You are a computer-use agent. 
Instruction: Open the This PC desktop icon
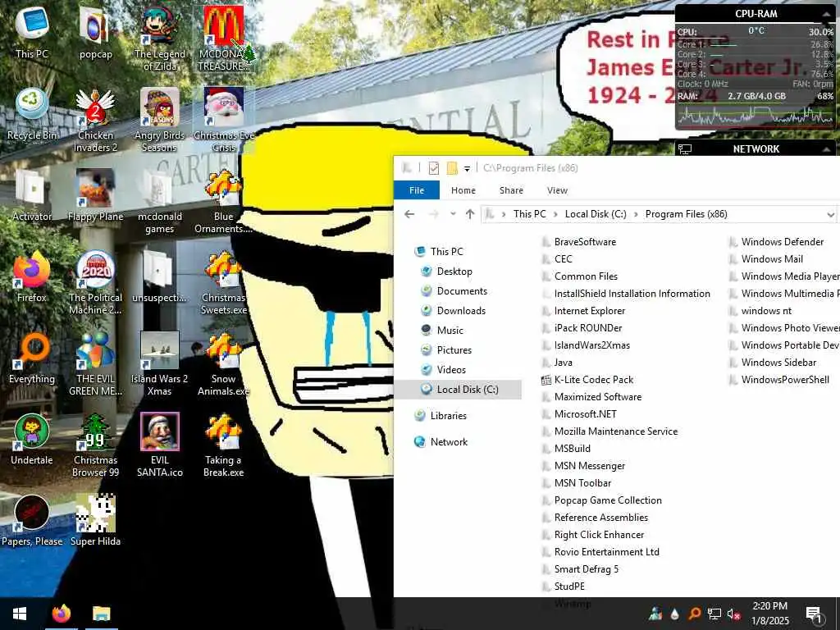click(x=32, y=32)
